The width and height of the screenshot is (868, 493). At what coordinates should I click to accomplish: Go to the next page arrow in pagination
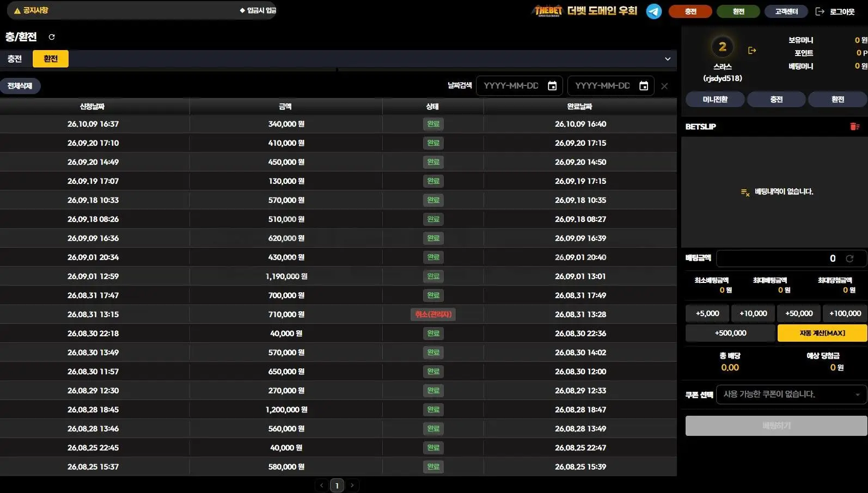(x=352, y=485)
